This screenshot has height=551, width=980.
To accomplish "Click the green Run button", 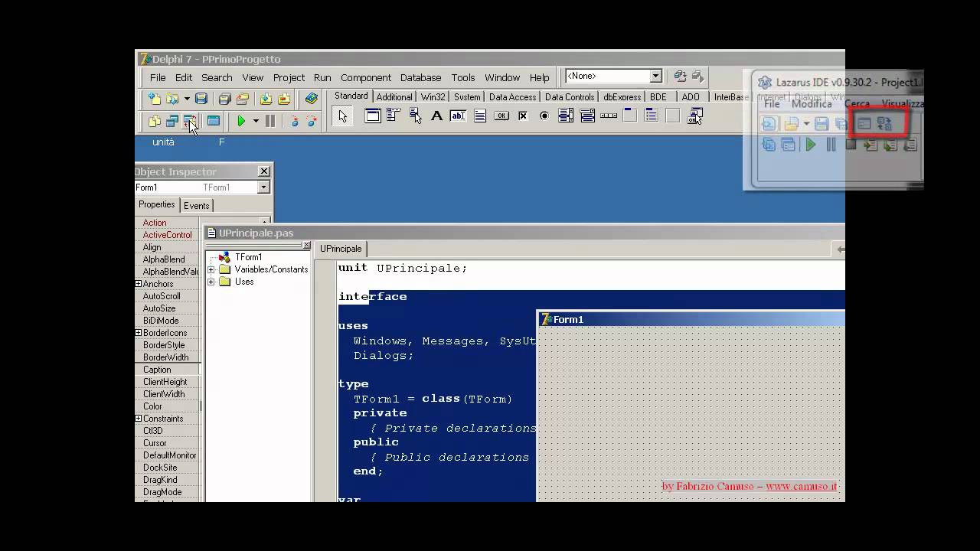I will pos(241,121).
